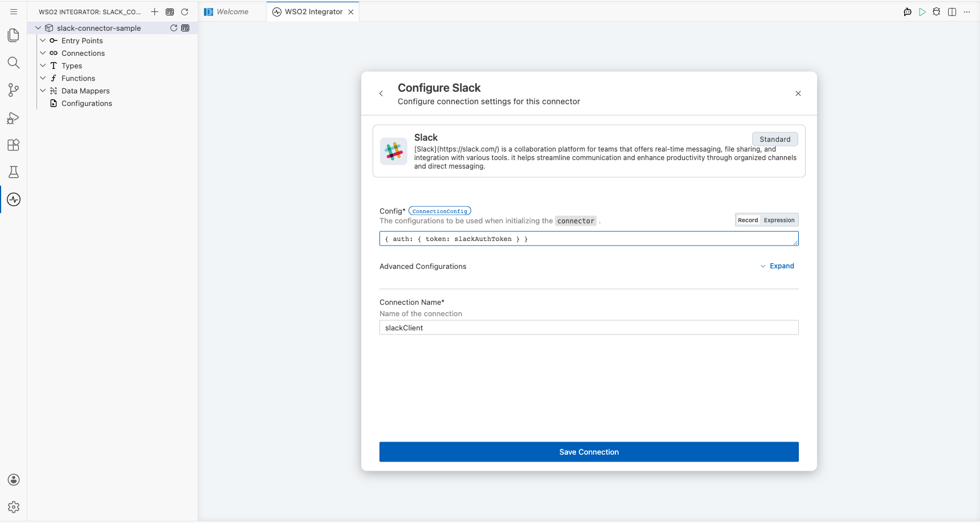
Task: Switch to the Welcome tab
Action: pyautogui.click(x=232, y=12)
